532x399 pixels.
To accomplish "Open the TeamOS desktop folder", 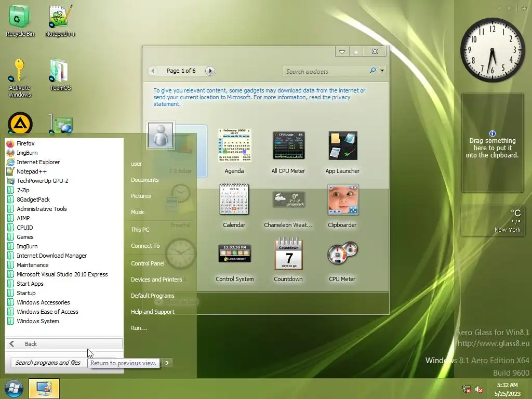I will pyautogui.click(x=60, y=75).
